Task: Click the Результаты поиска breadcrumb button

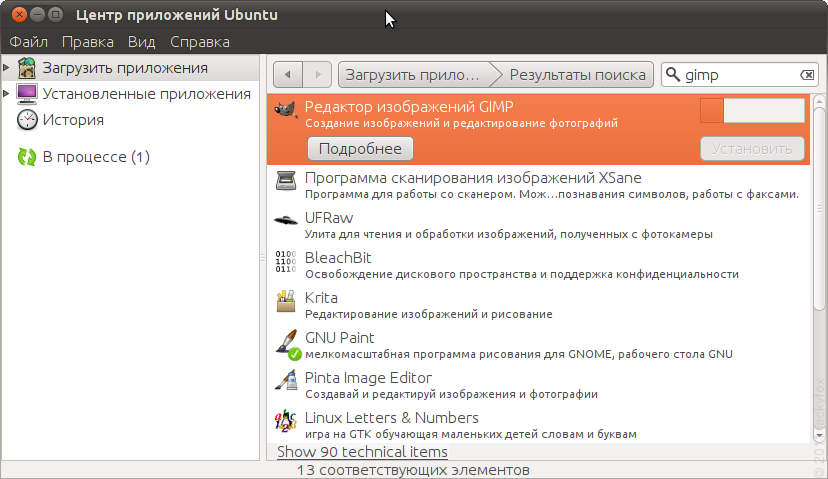Action: point(577,74)
